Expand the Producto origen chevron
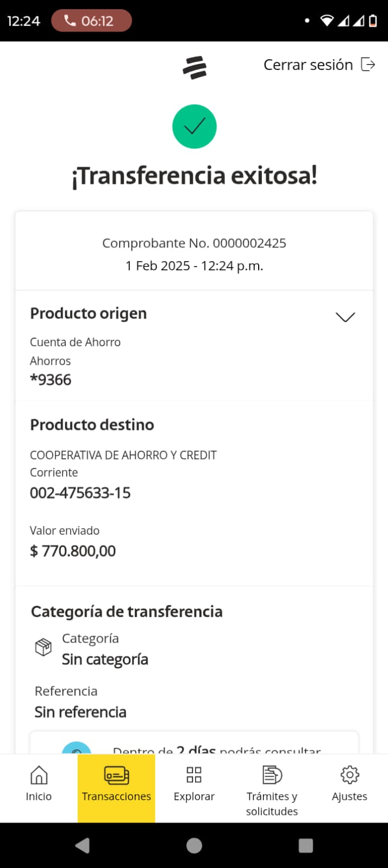 point(345,317)
